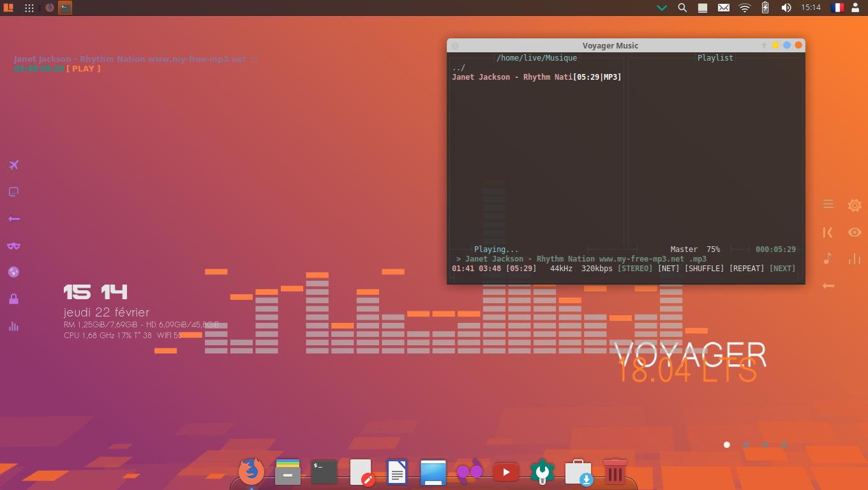Click the Playing... status text
The width and height of the screenshot is (868, 490).
click(x=496, y=249)
